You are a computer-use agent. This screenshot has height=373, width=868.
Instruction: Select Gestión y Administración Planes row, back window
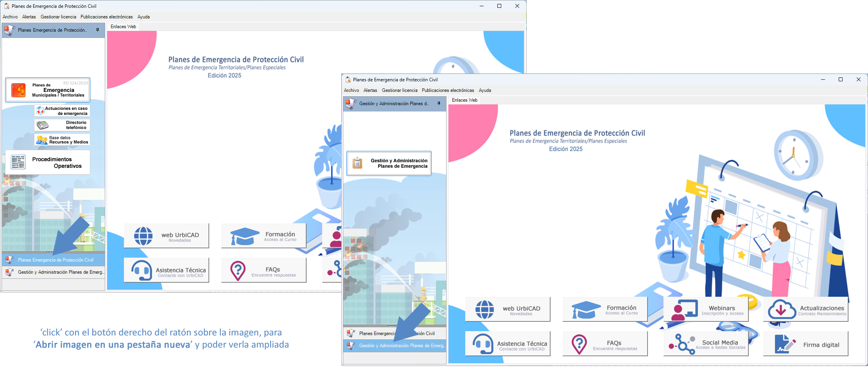54,272
